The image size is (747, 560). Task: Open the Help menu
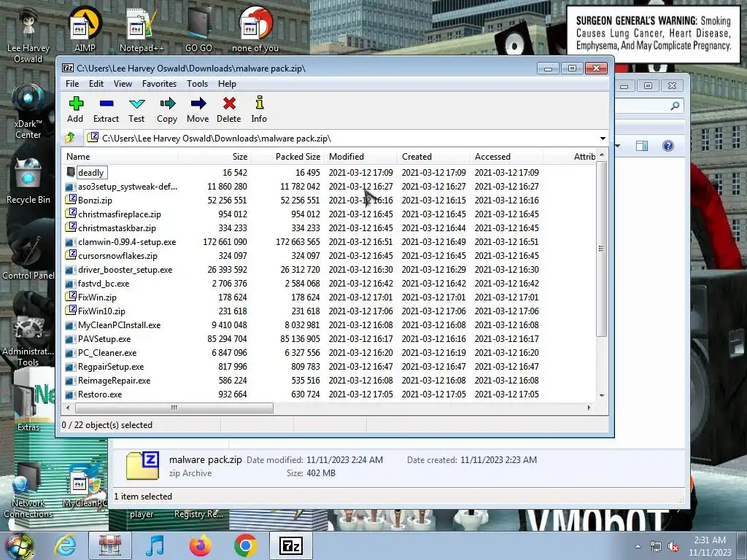pyautogui.click(x=228, y=84)
